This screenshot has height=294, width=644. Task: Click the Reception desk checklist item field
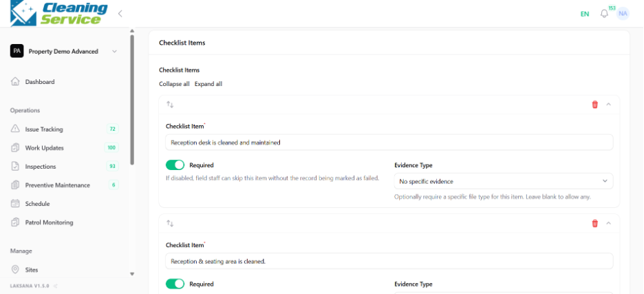(389, 143)
